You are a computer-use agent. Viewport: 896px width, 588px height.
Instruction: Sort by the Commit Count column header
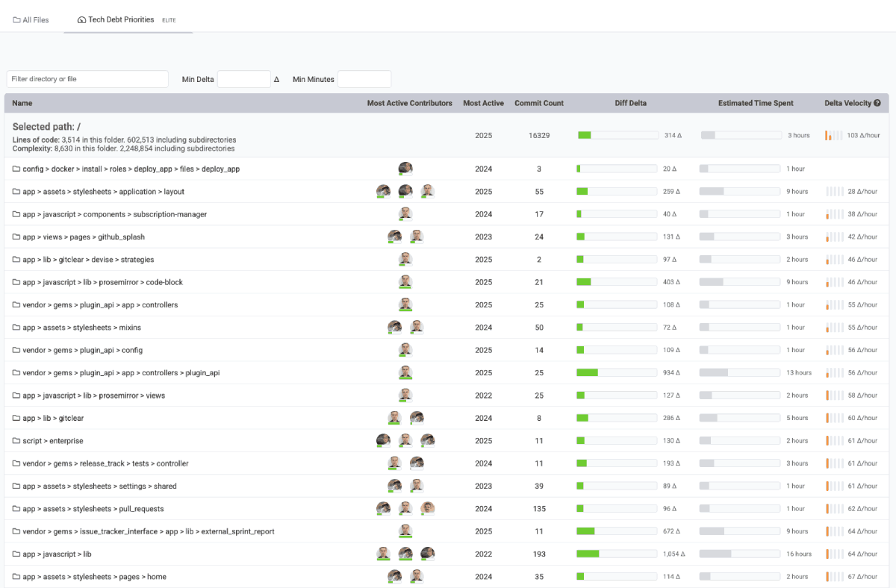[x=539, y=103]
